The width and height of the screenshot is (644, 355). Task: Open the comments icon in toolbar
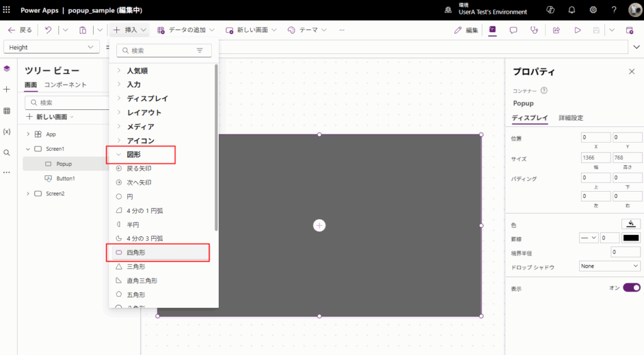513,30
